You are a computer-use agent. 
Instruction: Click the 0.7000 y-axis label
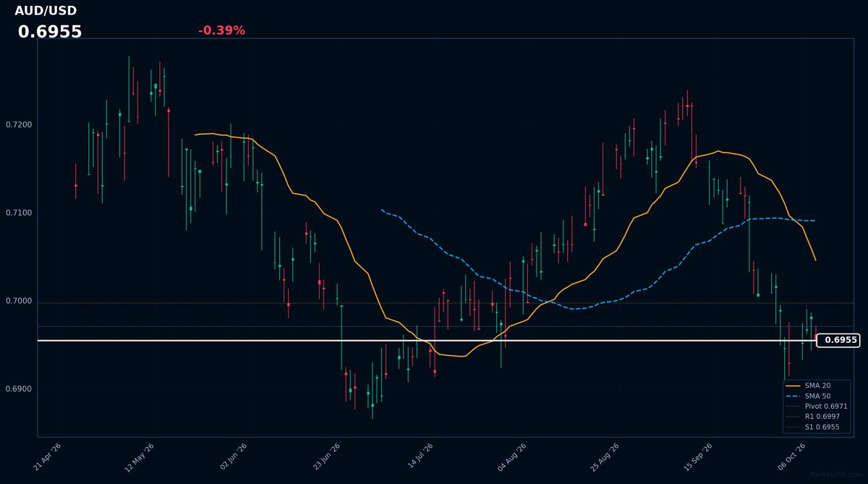tap(19, 301)
